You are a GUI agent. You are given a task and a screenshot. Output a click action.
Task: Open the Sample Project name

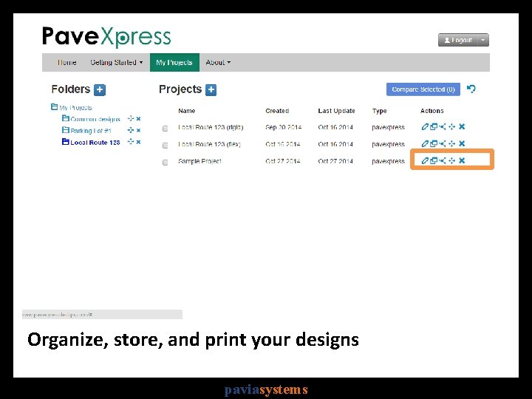point(199,161)
